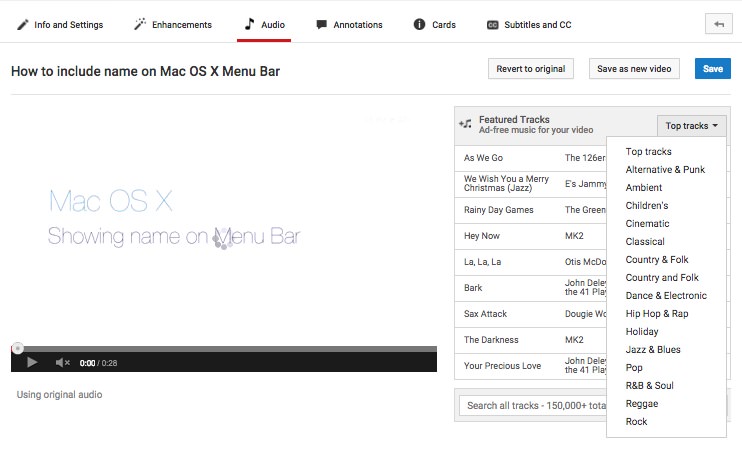The height and width of the screenshot is (451, 742).
Task: Open the Info and Settings tab
Action: (60, 25)
